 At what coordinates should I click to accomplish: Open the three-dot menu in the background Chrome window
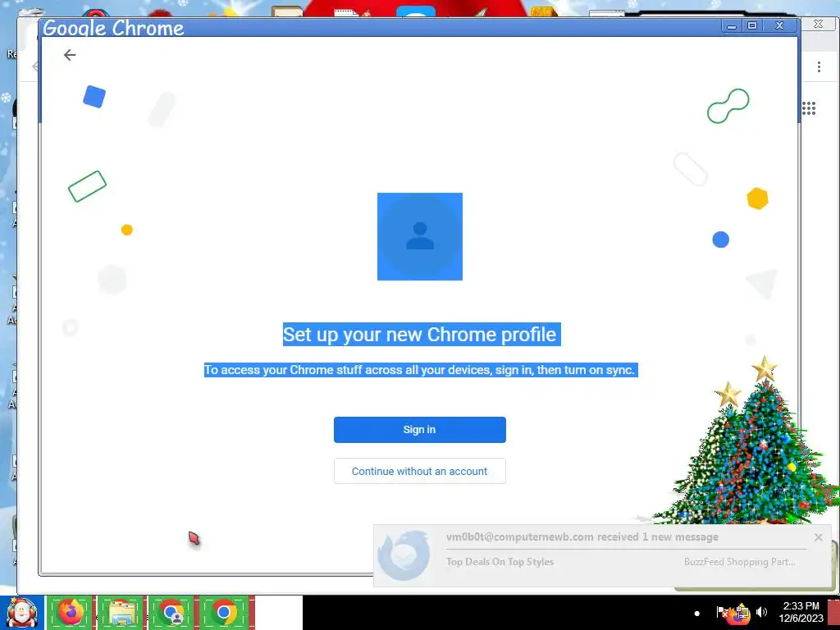[x=819, y=66]
